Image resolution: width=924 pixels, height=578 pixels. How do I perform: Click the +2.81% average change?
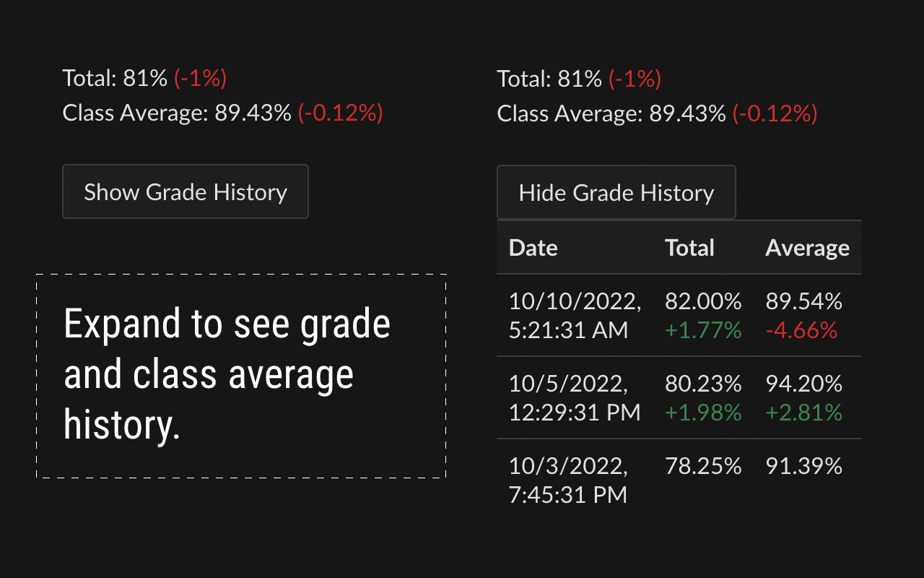804,413
